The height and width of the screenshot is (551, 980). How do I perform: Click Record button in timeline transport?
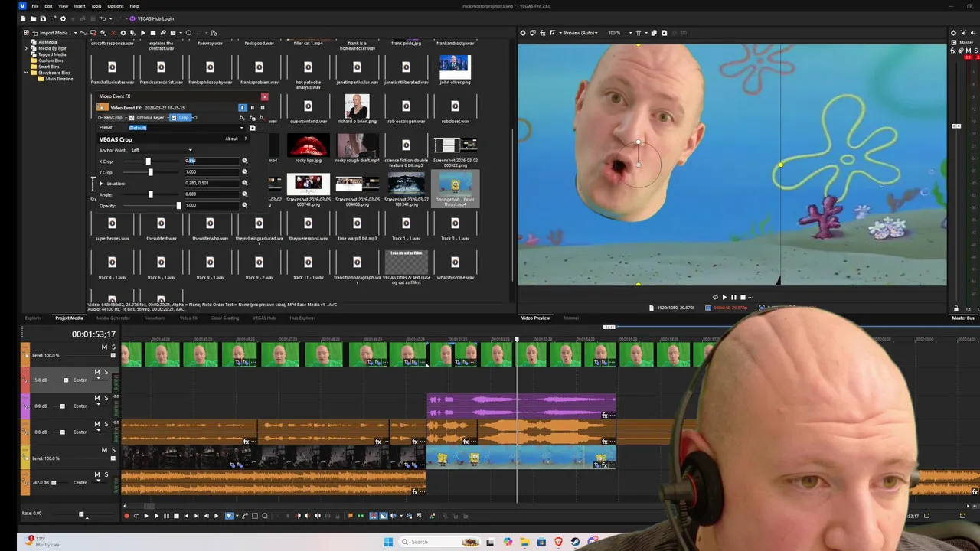126,516
